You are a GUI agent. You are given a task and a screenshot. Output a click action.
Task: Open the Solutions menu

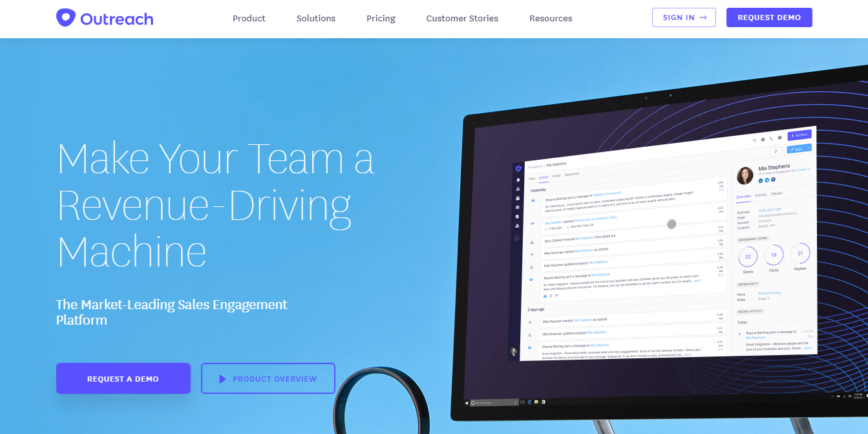[x=316, y=18]
